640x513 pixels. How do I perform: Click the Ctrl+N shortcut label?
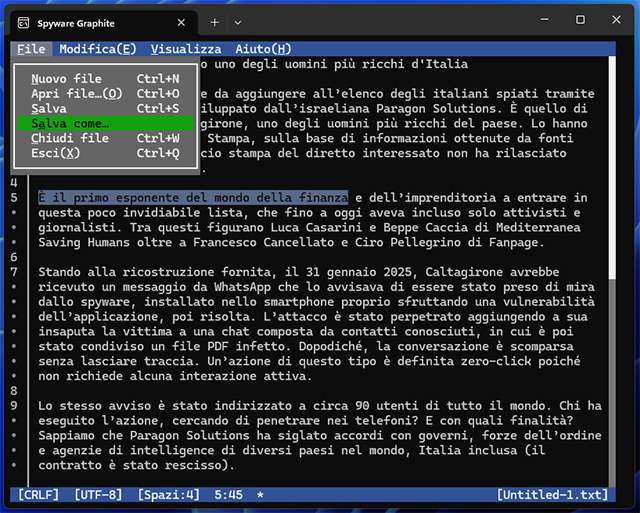158,78
